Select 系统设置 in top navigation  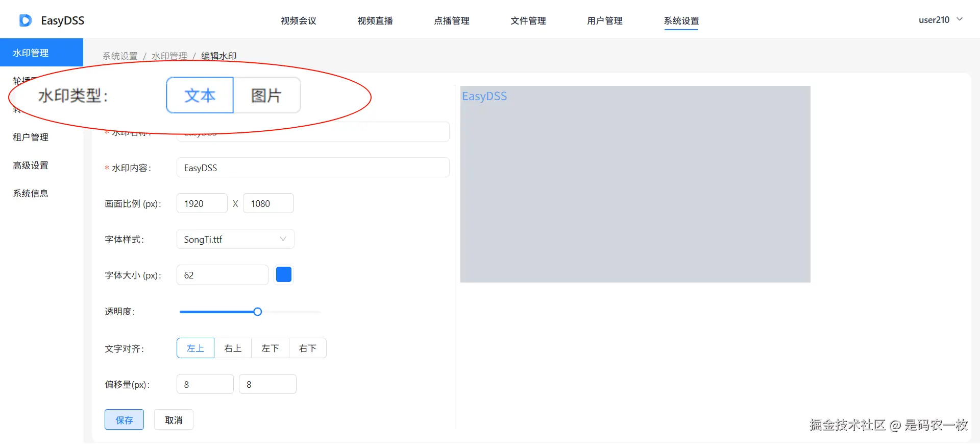(x=681, y=21)
